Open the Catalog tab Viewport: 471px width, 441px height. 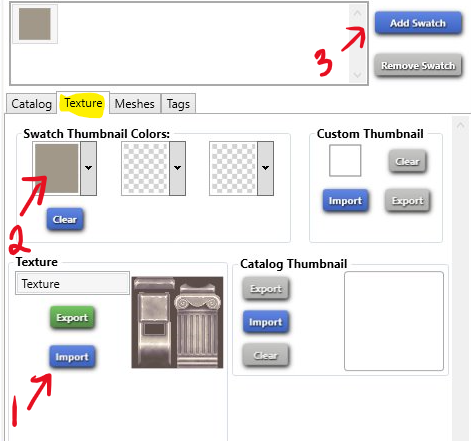click(x=32, y=104)
